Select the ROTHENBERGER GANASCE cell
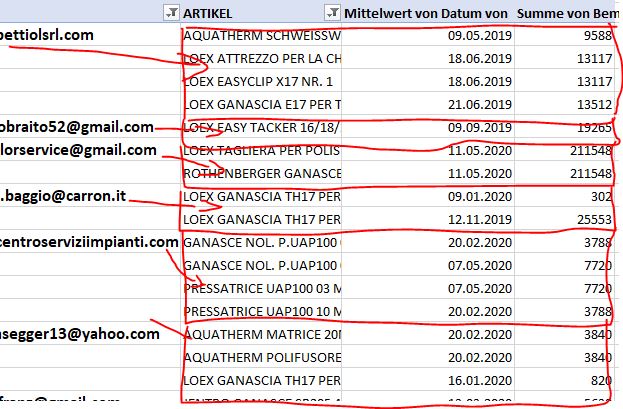Screen dimensions: 623x409 (262, 174)
